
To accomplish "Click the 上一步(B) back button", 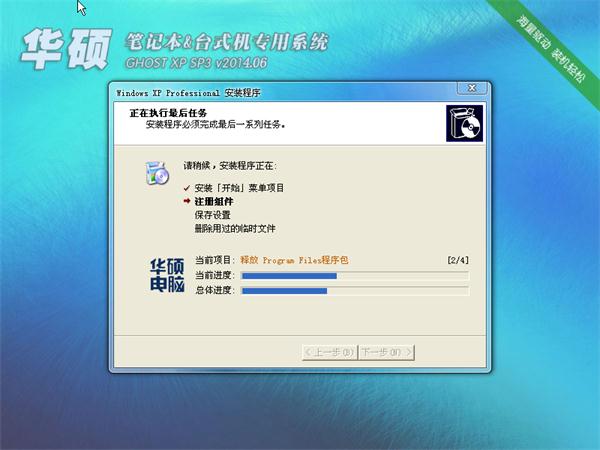I will click(x=328, y=352).
